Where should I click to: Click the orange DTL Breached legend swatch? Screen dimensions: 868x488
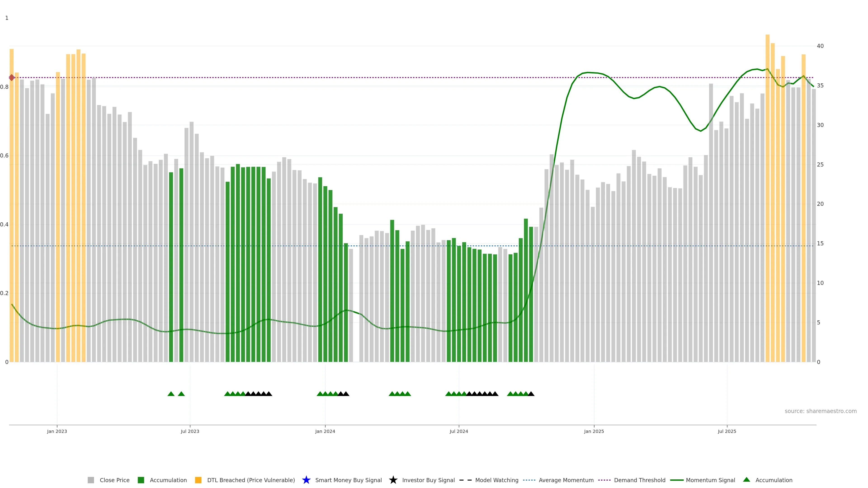coord(198,480)
